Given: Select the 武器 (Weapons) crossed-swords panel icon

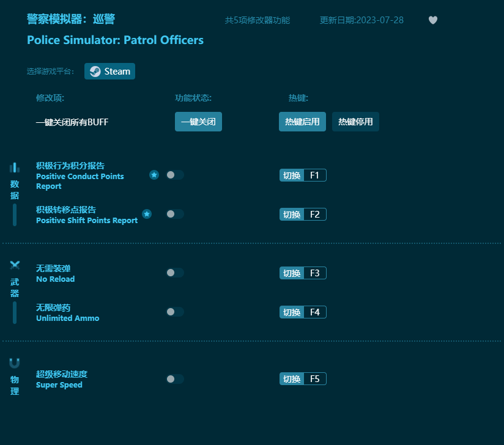Looking at the screenshot, I should (15, 265).
